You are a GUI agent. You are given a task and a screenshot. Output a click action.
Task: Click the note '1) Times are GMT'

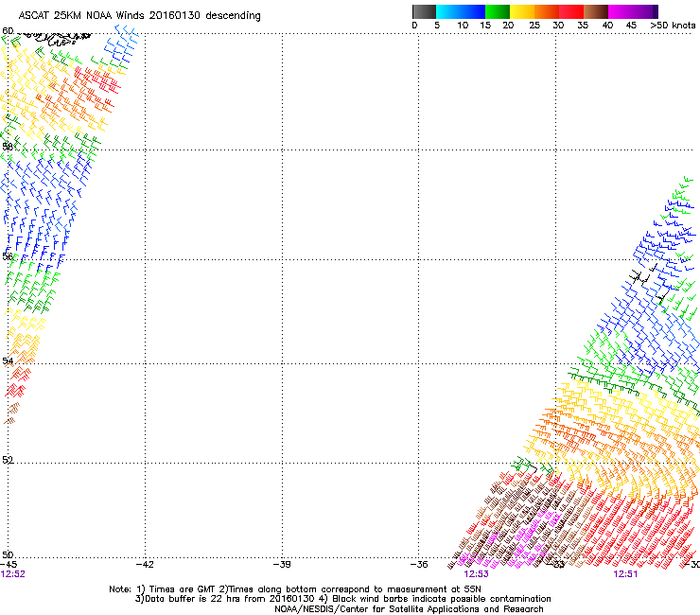pos(176,589)
